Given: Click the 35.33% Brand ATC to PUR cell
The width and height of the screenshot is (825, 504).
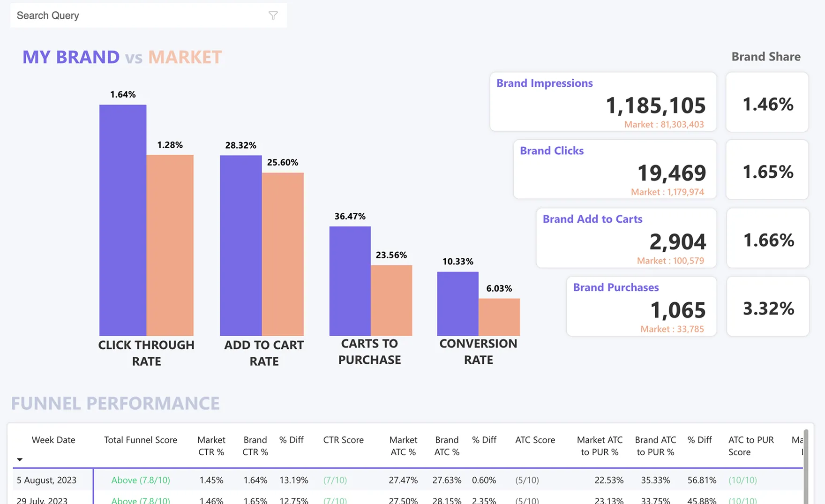Looking at the screenshot, I should (655, 480).
